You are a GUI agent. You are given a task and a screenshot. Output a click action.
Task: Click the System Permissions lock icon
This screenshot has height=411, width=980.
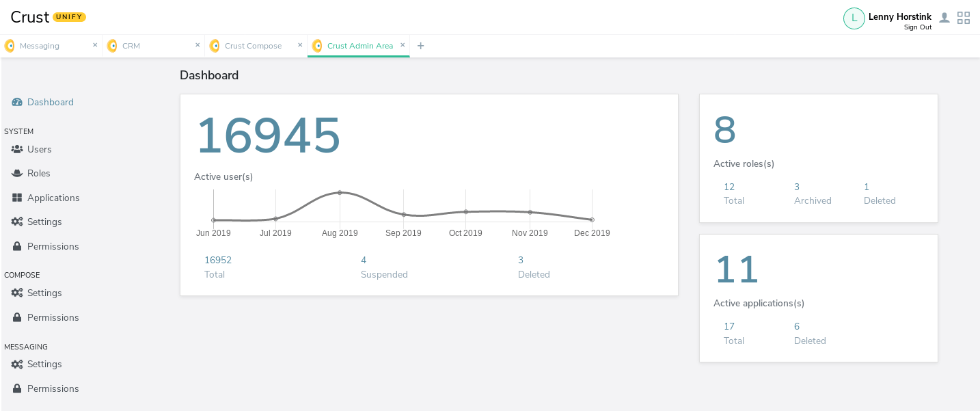pyautogui.click(x=17, y=246)
